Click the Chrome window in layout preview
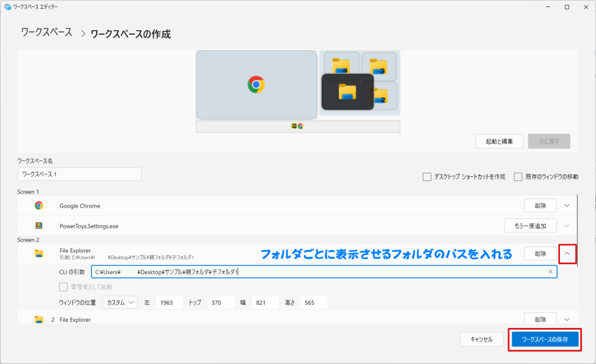Viewport: 596px width, 364px height. click(x=256, y=84)
